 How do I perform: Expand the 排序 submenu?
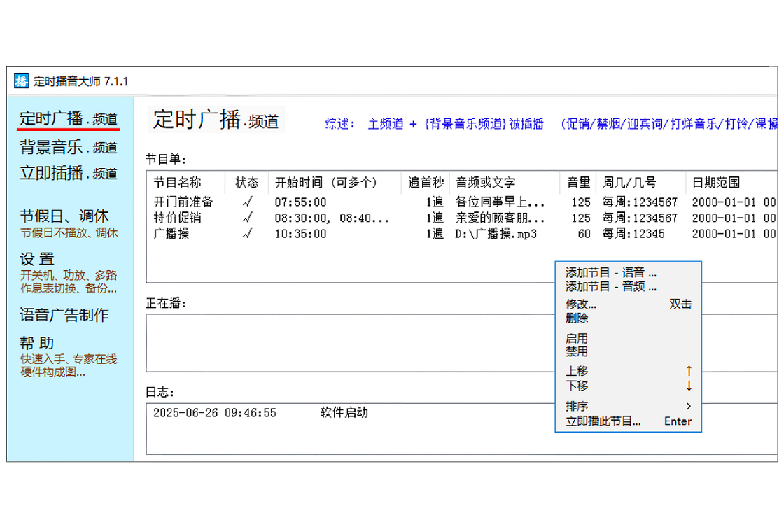point(577,406)
